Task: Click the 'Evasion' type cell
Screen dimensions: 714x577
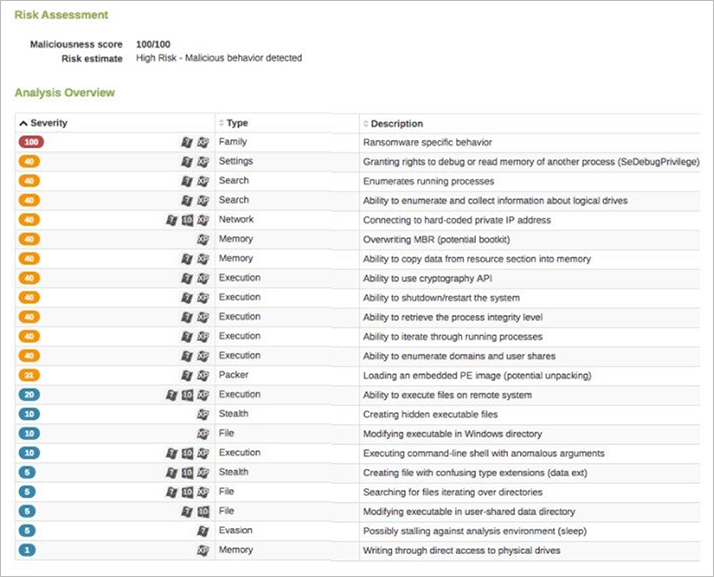Action: click(235, 530)
